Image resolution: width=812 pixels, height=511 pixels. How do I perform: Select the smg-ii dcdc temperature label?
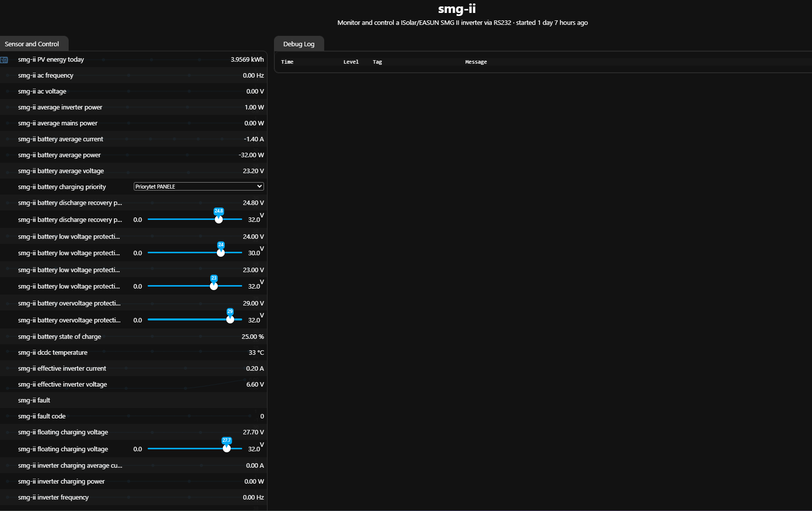point(53,353)
